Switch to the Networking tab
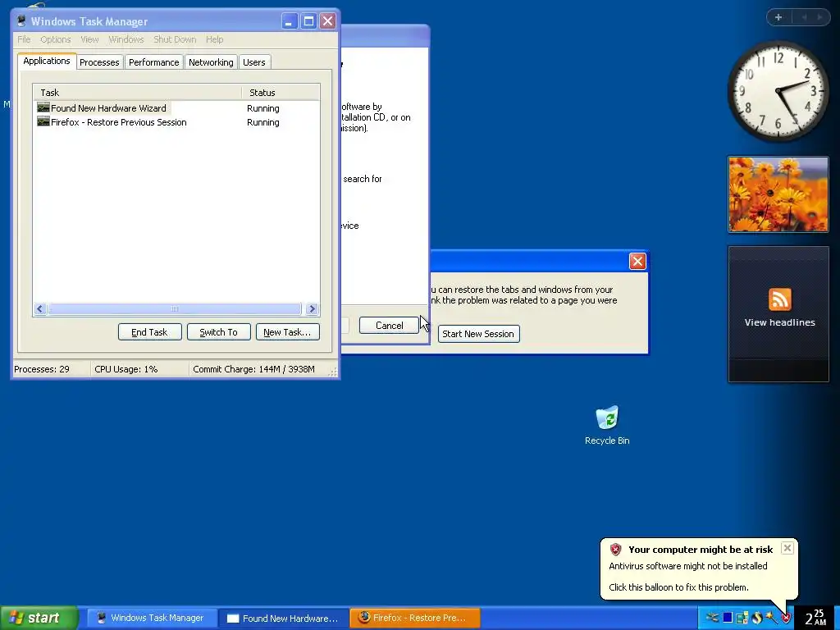Screen dimensions: 840x630 (x=211, y=62)
